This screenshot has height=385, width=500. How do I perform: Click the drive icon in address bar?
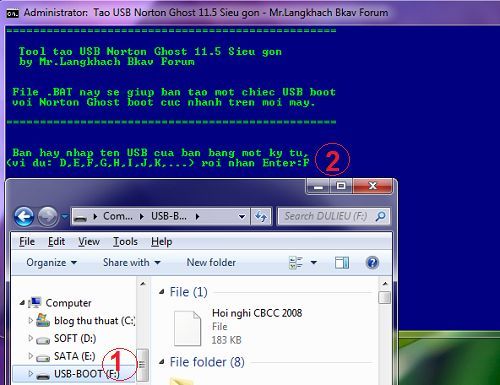pyautogui.click(x=80, y=217)
